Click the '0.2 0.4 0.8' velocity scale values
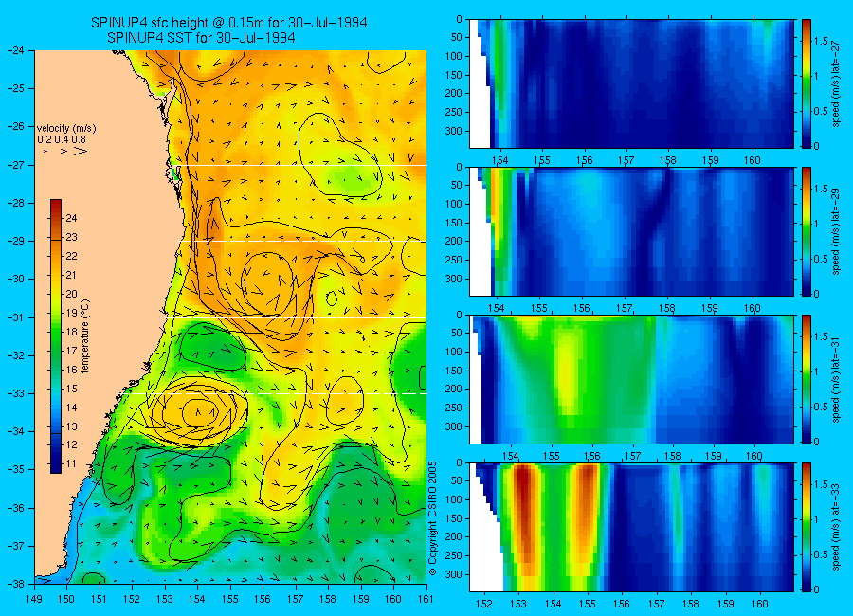 click(x=62, y=140)
